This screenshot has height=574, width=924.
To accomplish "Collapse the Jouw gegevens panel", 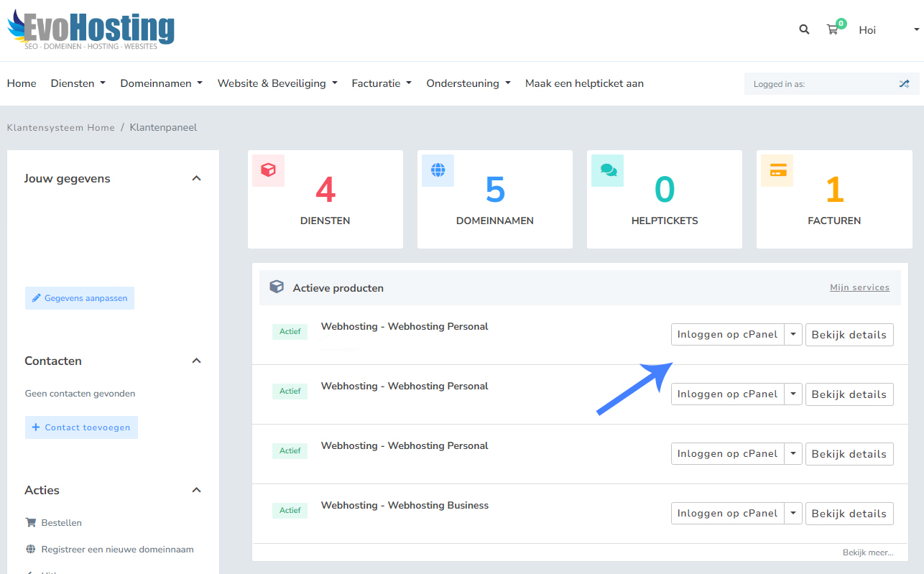I will click(196, 178).
